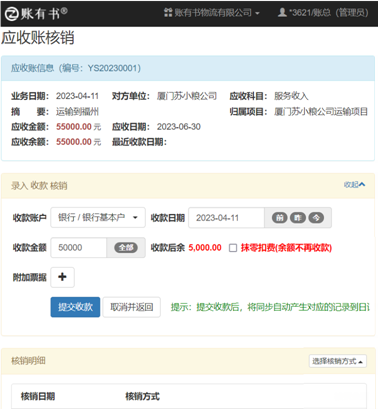Click the 应收账核销 page heading
This screenshot has height=409, width=378.
click(38, 38)
